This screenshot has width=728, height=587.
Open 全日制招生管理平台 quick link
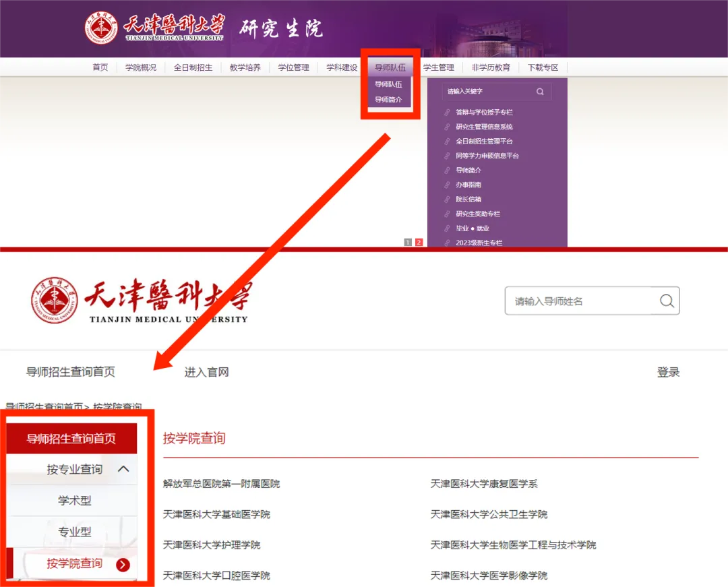pos(484,141)
